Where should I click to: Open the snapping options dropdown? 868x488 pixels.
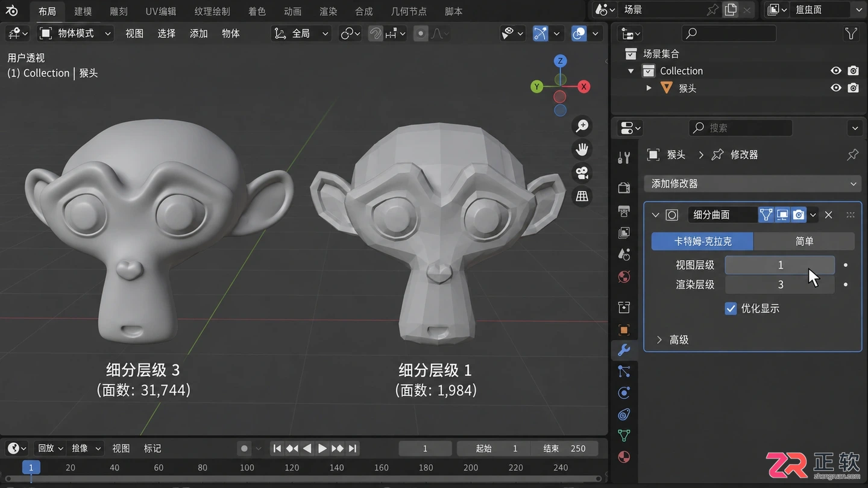coord(394,34)
